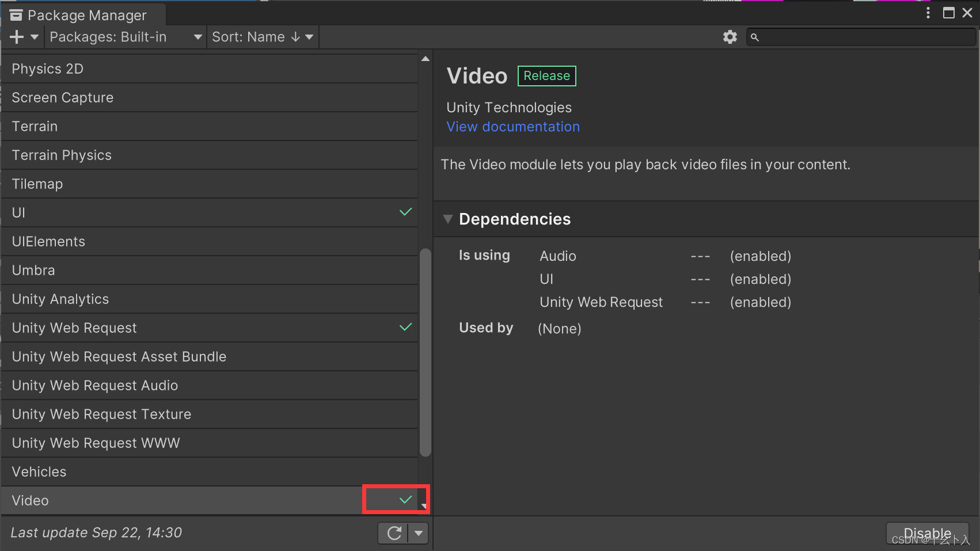The height and width of the screenshot is (551, 980).
Task: Click the plus icon to add a package
Action: click(x=17, y=37)
